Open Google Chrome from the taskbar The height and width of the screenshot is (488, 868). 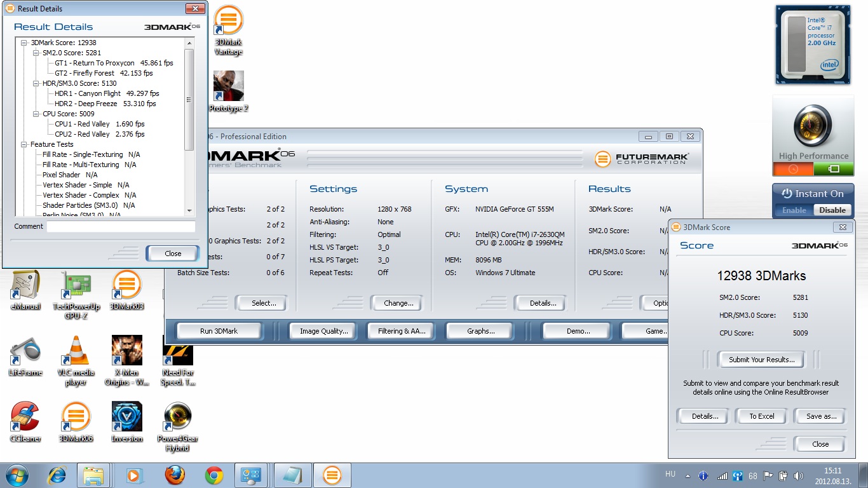click(x=214, y=475)
